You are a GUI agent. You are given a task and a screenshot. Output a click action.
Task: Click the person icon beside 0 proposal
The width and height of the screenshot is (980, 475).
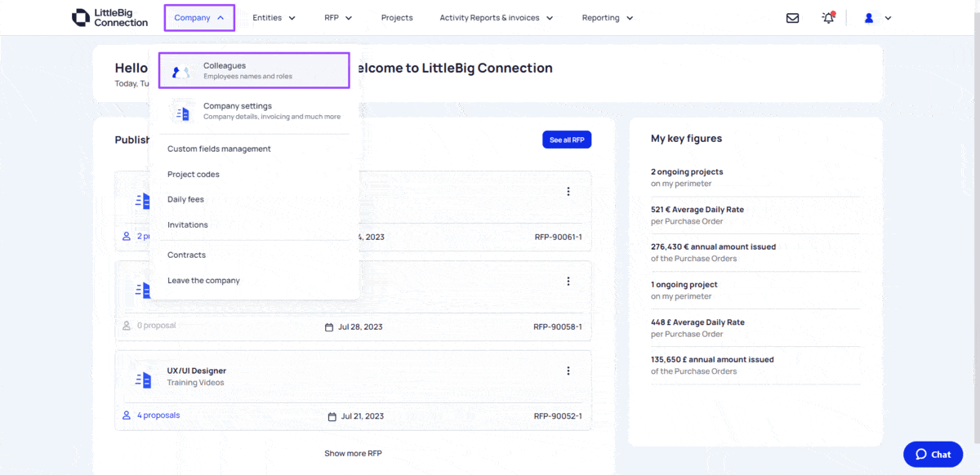coord(127,326)
